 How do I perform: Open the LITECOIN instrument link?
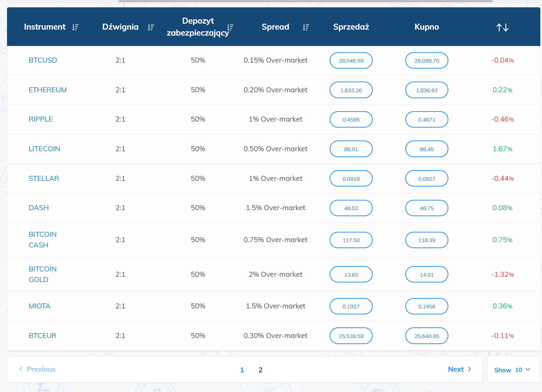click(x=44, y=149)
